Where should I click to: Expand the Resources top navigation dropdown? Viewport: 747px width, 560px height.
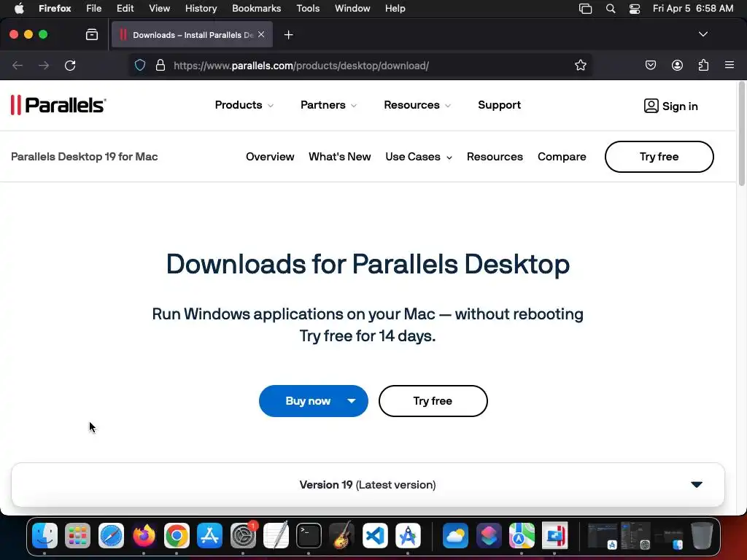pos(417,105)
